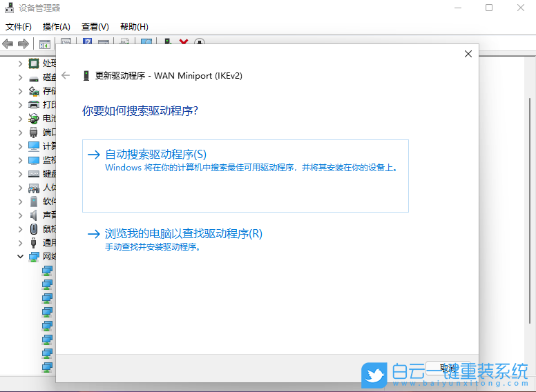Viewport: 536px width, 392px height.
Task: Expand the 键盘 keyboards node
Action: click(21, 174)
